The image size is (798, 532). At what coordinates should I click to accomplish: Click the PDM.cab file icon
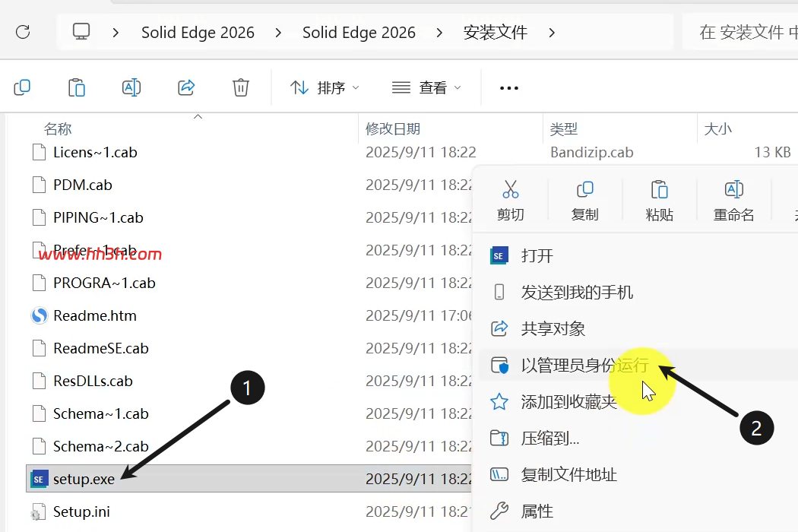[40, 185]
